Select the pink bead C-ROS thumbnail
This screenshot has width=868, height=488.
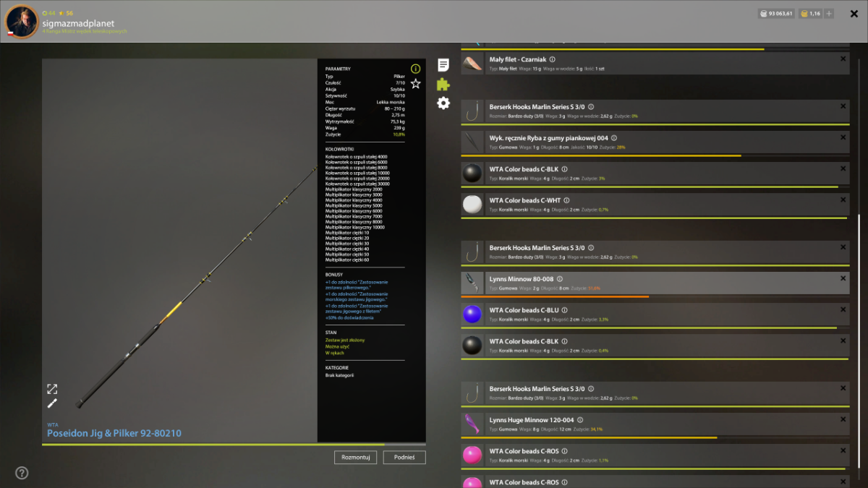[x=472, y=455]
